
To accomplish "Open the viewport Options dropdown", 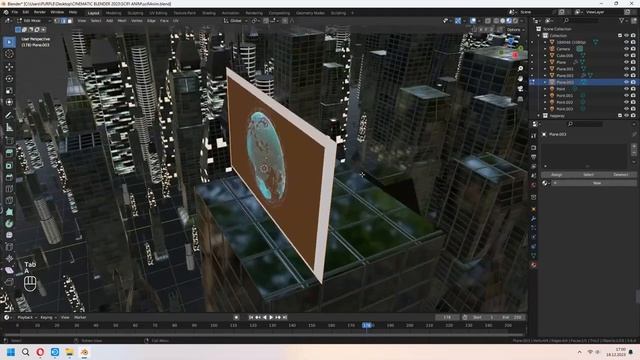I will point(515,30).
